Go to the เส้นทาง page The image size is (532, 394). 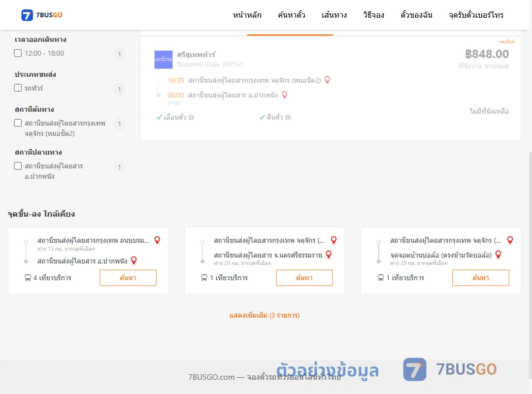tap(334, 15)
